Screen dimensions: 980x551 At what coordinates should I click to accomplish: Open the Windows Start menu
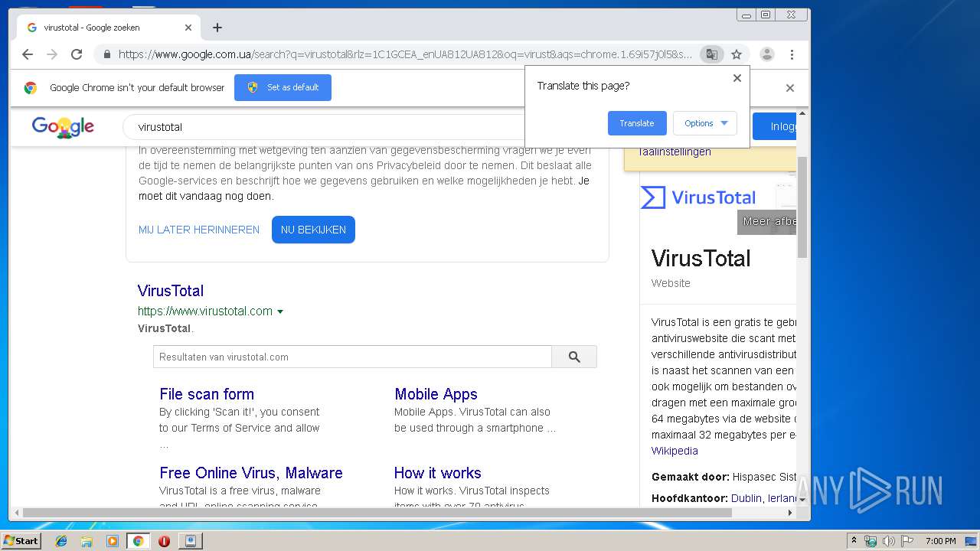point(21,541)
